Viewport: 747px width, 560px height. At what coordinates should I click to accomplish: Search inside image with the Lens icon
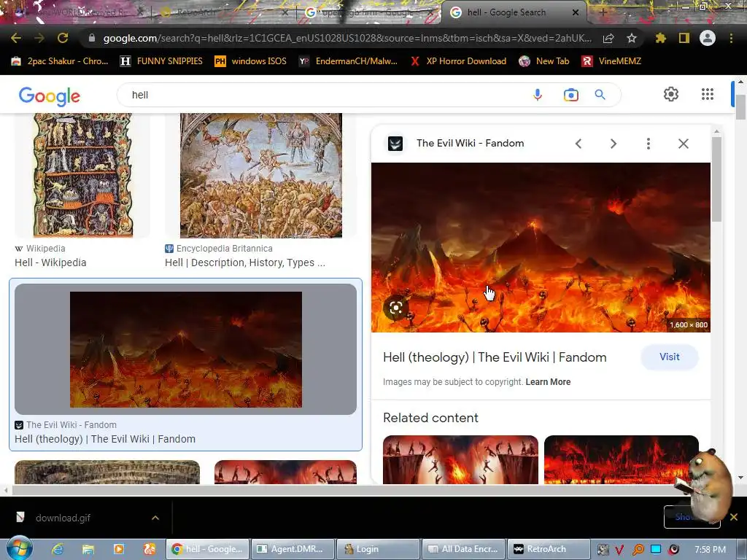pyautogui.click(x=396, y=308)
